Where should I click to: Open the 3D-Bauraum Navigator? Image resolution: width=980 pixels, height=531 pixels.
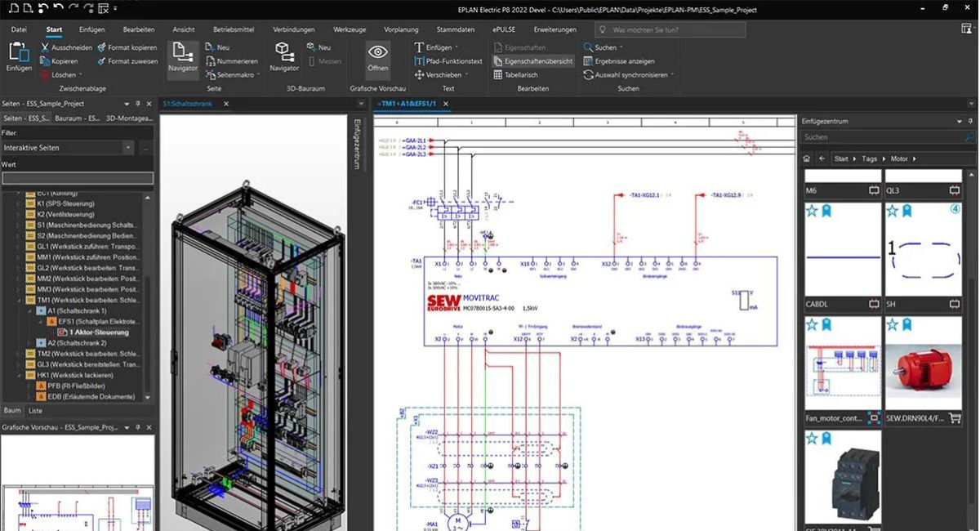pos(284,56)
